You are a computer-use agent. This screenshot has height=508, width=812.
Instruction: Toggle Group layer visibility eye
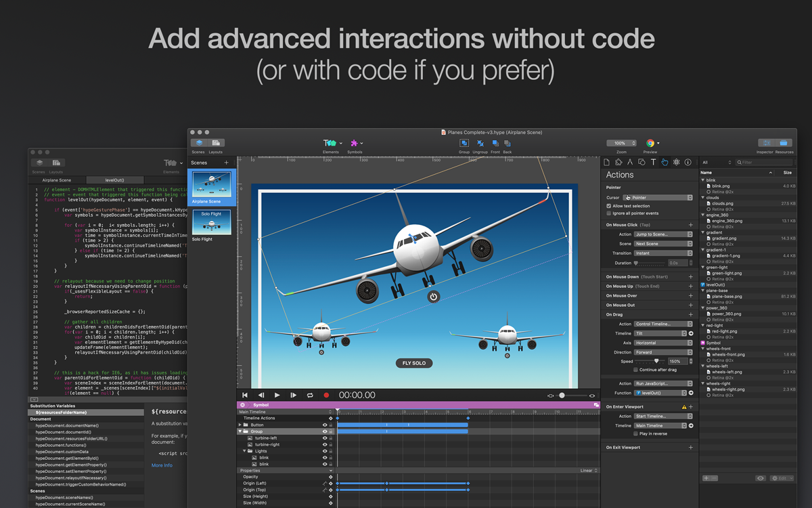325,431
